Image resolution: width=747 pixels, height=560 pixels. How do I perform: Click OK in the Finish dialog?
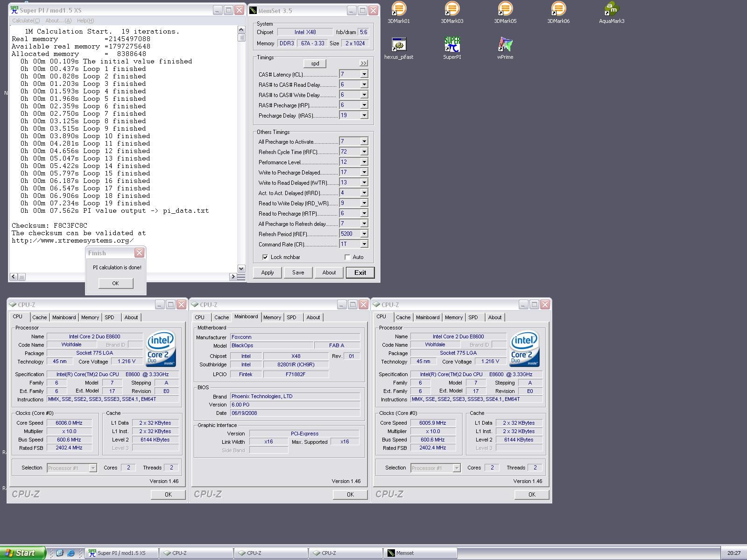(x=116, y=283)
